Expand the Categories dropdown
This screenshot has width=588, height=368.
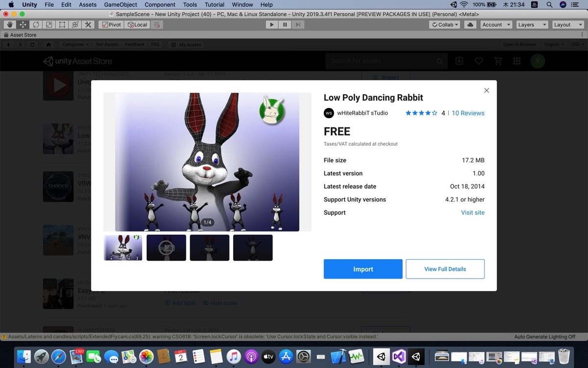coord(75,45)
